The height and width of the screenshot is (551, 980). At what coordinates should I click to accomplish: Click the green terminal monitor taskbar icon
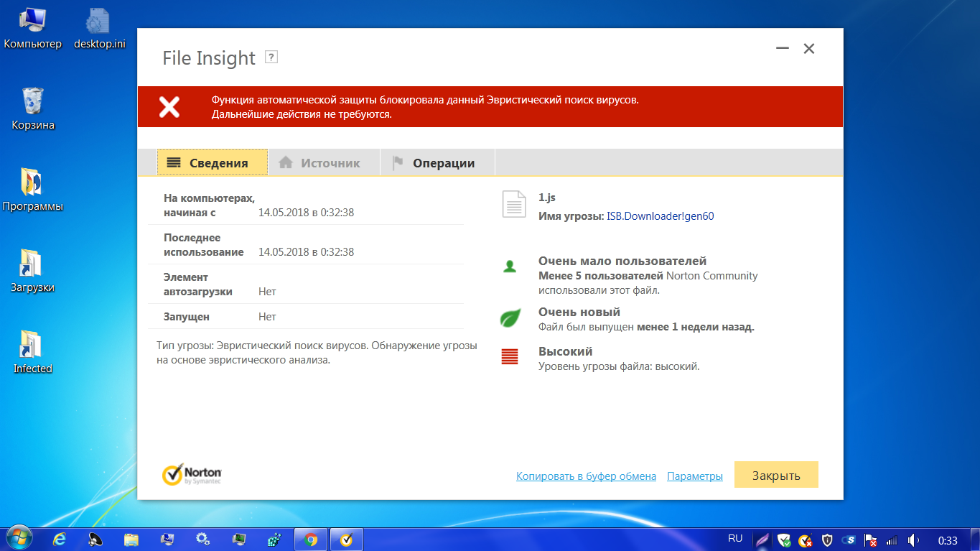239,540
